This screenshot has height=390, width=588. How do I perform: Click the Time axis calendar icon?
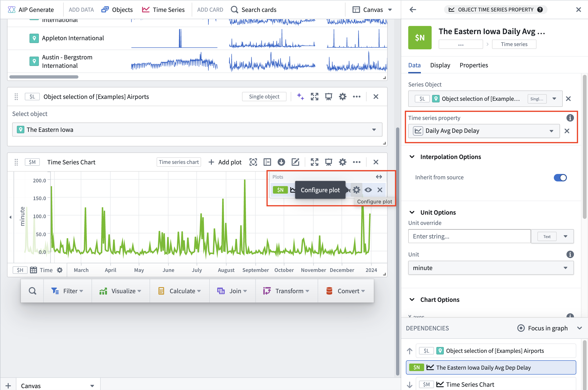pyautogui.click(x=33, y=270)
